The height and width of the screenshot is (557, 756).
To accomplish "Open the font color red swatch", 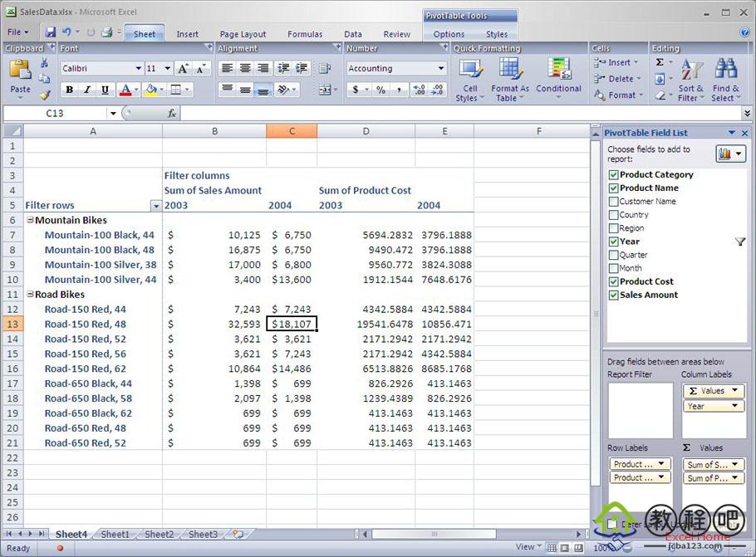I will [x=125, y=90].
